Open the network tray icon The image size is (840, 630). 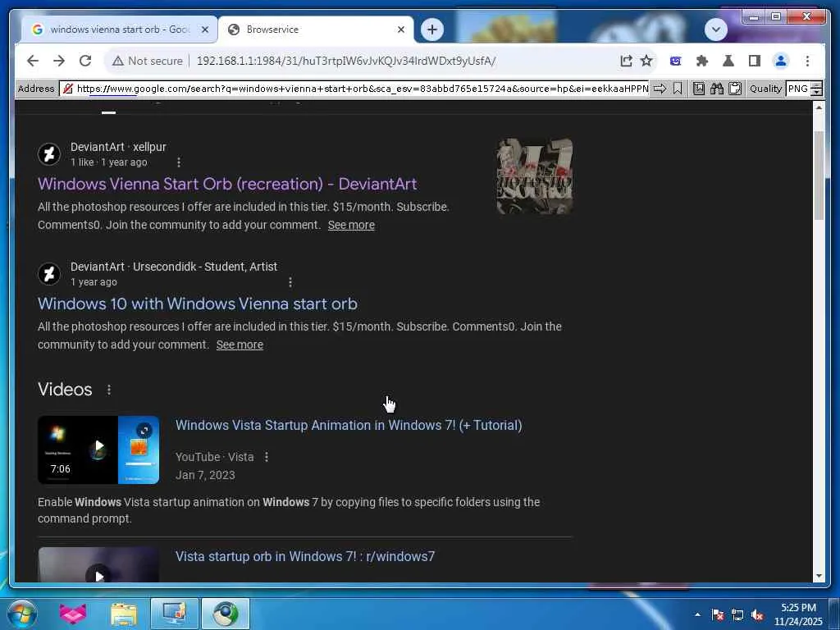[x=737, y=615]
